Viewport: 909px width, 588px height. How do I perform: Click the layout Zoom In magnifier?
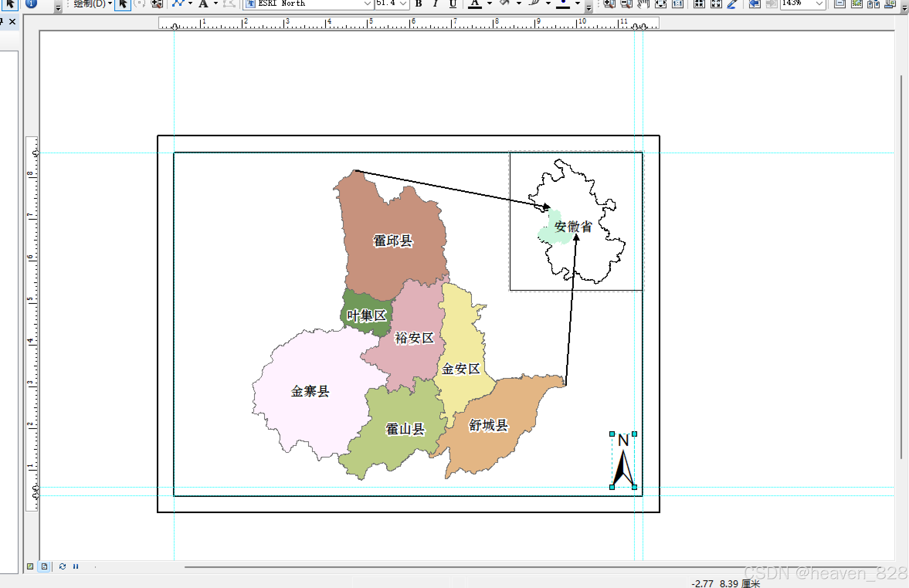click(609, 4)
